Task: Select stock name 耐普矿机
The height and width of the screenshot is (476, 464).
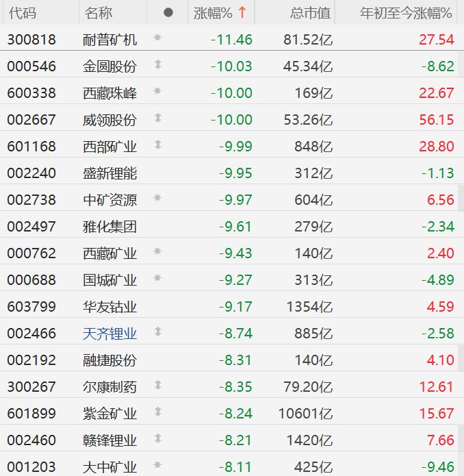Action: pos(109,40)
